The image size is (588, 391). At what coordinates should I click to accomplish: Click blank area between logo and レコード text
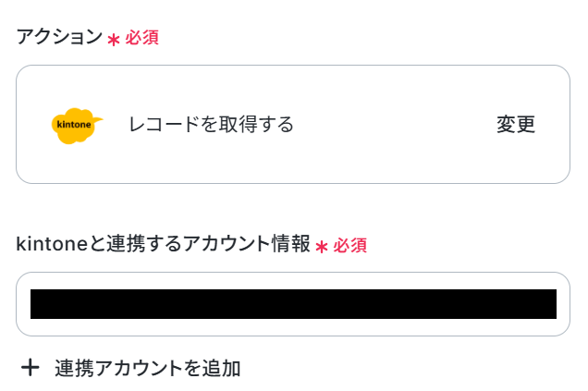point(116,125)
